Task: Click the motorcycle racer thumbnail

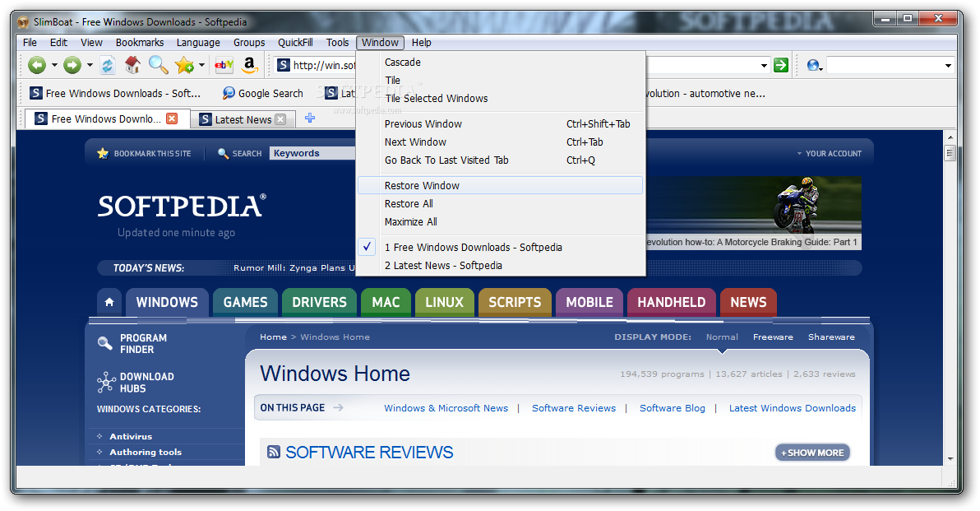Action: pyautogui.click(x=754, y=212)
